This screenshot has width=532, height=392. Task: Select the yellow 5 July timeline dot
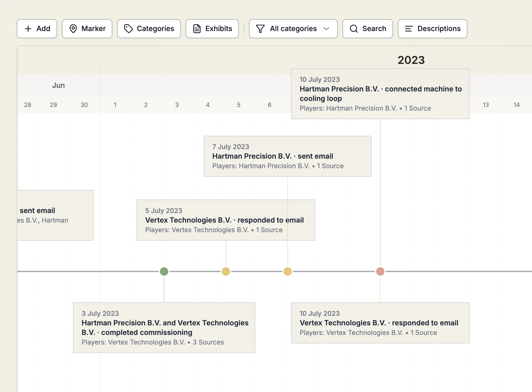[x=226, y=271]
